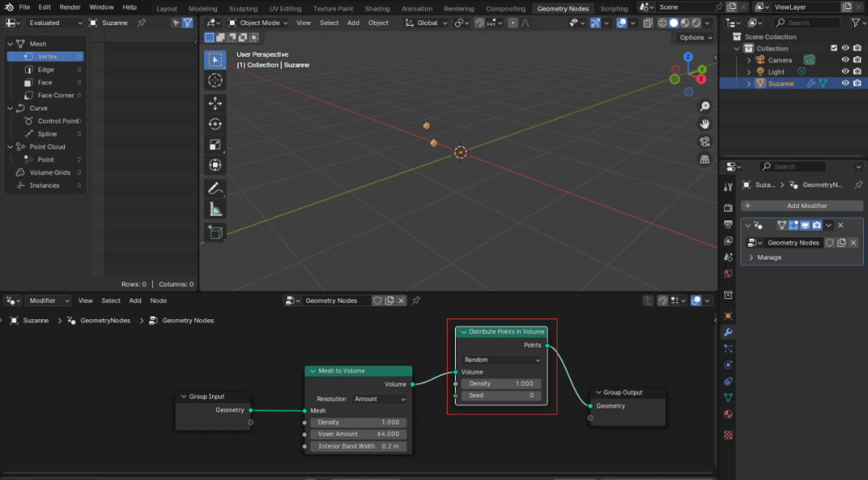The height and width of the screenshot is (480, 868).
Task: Select the Scale tool in viewport toolbar
Action: tap(215, 145)
